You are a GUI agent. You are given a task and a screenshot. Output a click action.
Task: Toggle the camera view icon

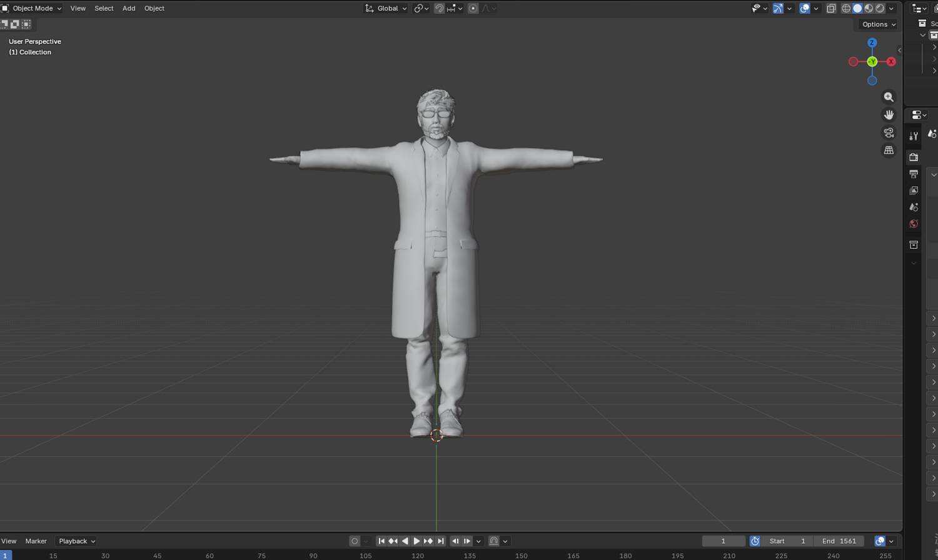click(x=889, y=132)
